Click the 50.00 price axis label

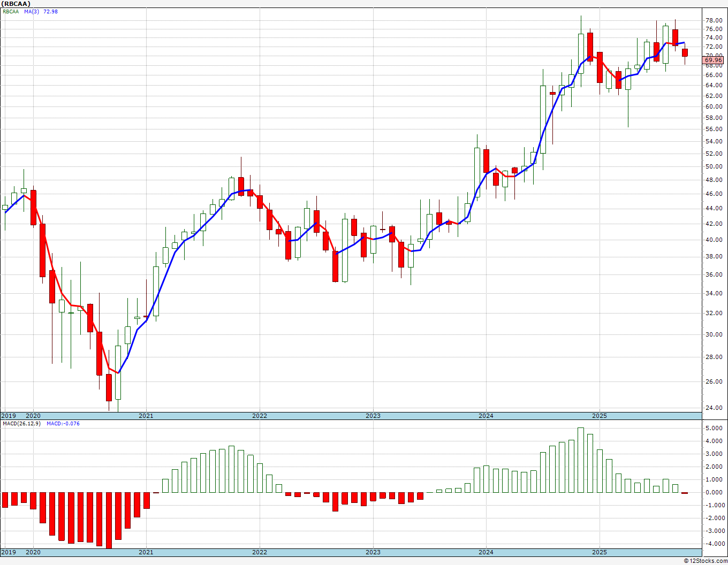pyautogui.click(x=714, y=166)
